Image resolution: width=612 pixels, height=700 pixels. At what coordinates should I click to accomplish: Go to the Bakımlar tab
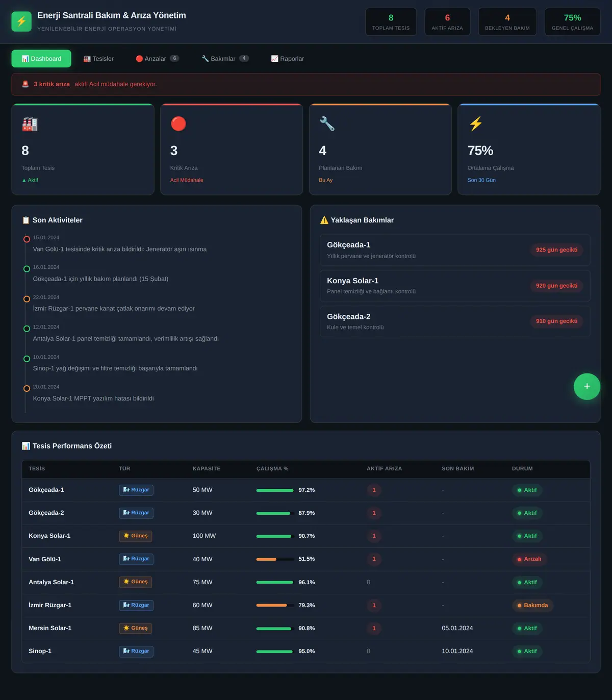(225, 59)
